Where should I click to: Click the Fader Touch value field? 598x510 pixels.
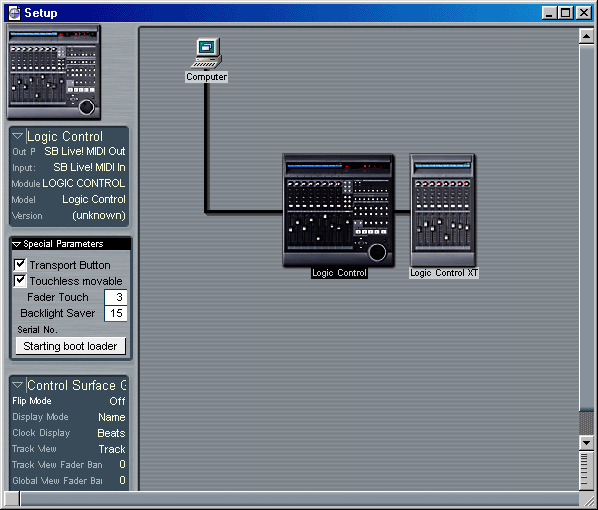coord(116,297)
